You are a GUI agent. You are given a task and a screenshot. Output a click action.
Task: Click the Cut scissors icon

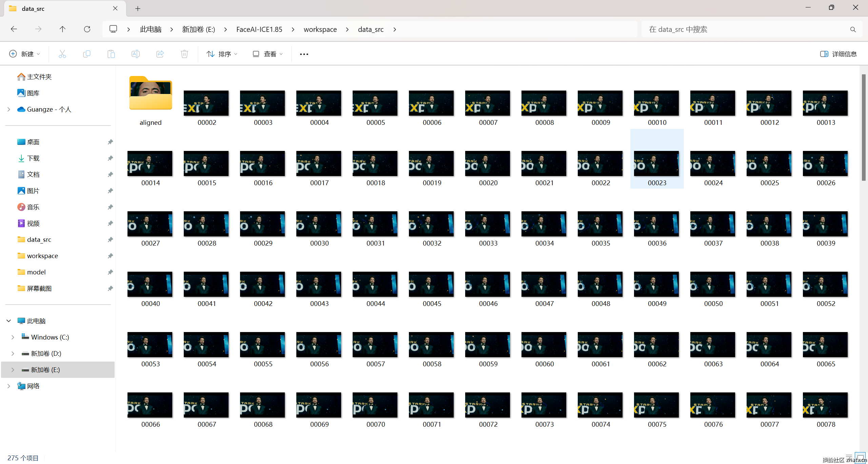62,54
